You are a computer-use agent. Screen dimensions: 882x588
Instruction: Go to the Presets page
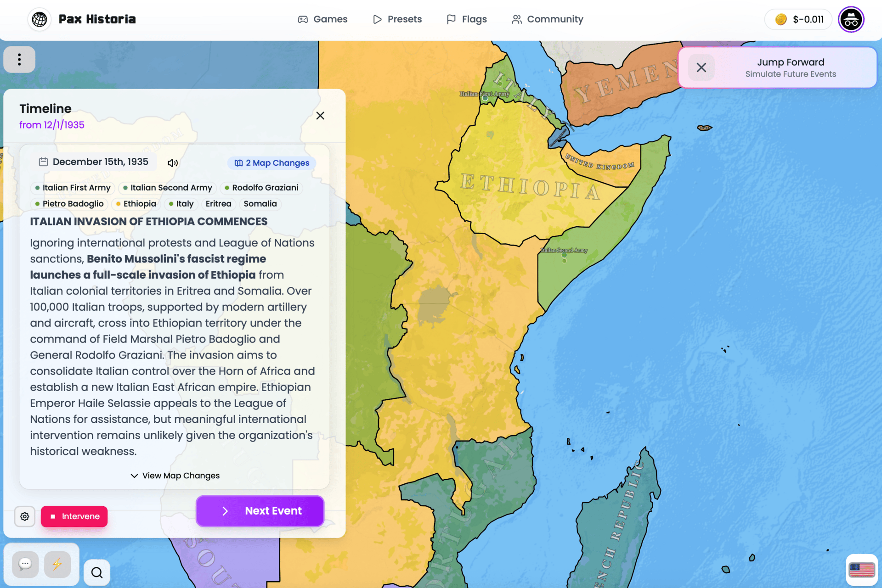(397, 19)
